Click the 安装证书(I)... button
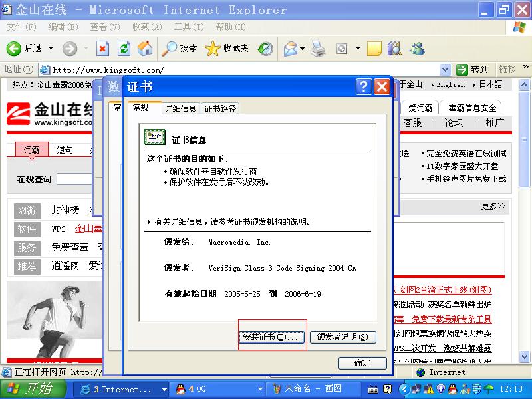The width and height of the screenshot is (532, 399). click(271, 337)
